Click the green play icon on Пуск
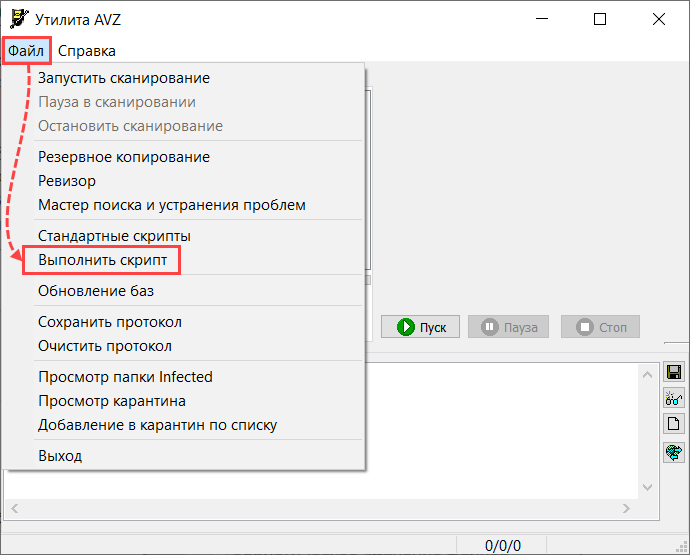Image resolution: width=690 pixels, height=555 pixels. [x=405, y=327]
